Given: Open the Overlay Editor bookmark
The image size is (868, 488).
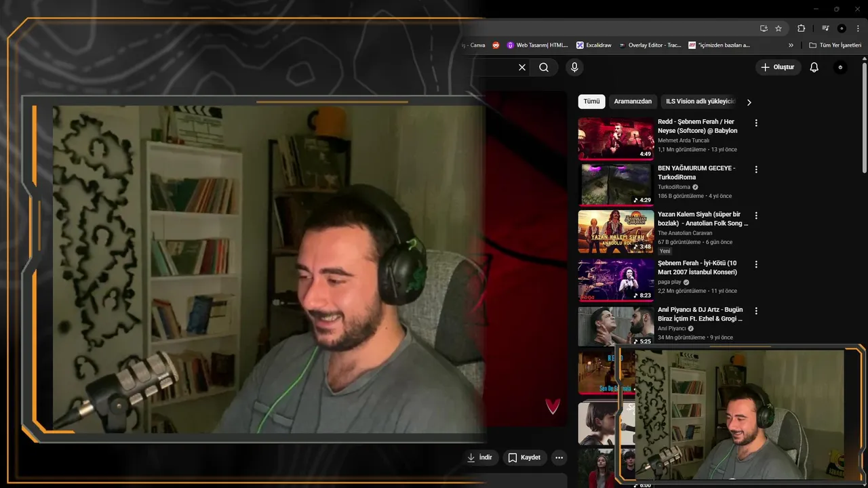Looking at the screenshot, I should coord(650,45).
